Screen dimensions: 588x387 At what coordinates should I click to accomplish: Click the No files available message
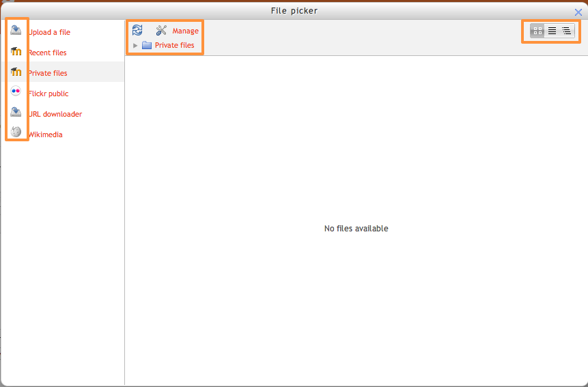coord(356,229)
